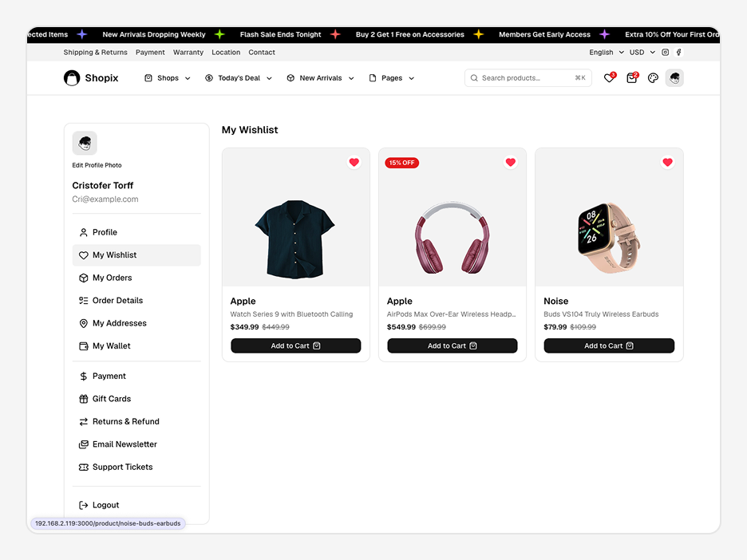Open My Wallet in the sidebar
The height and width of the screenshot is (560, 747).
[x=136, y=346]
